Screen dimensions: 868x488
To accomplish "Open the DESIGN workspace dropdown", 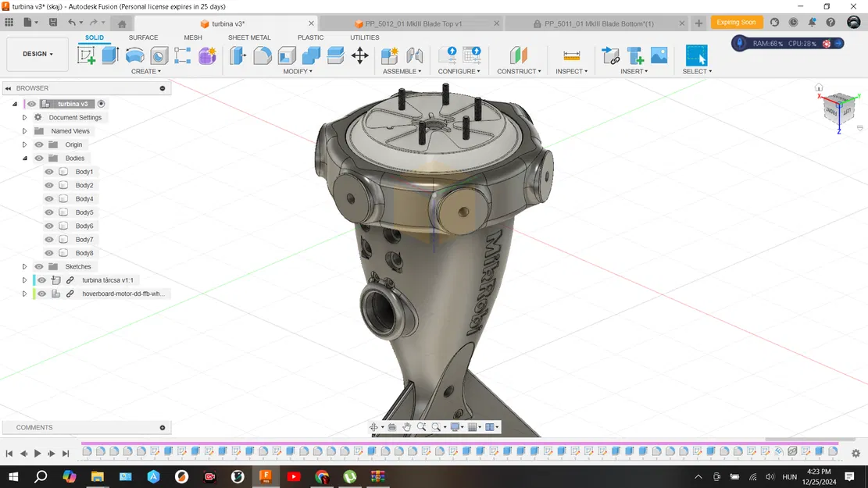I will [38, 54].
